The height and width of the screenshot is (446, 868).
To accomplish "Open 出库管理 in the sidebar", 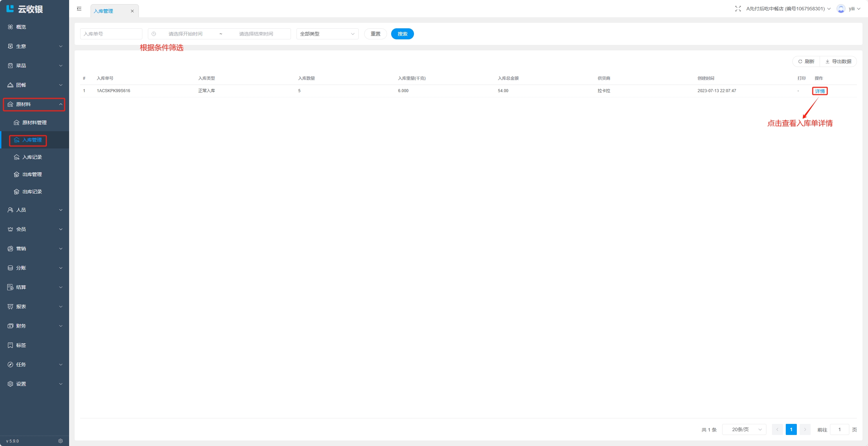I will pos(32,174).
